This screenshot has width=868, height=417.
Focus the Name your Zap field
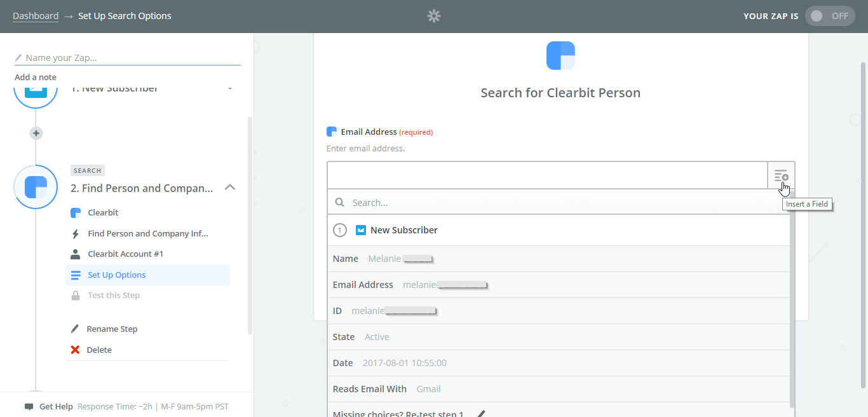tap(128, 58)
